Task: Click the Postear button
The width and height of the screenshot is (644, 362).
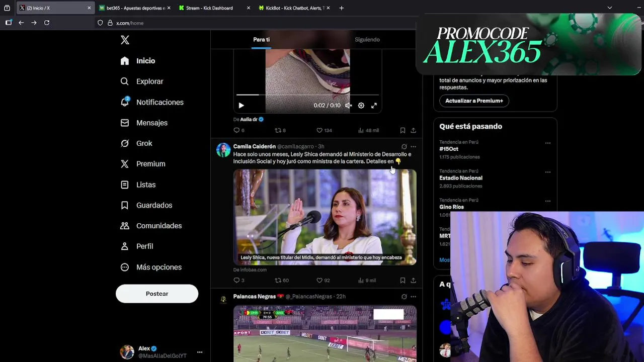Action: click(157, 294)
